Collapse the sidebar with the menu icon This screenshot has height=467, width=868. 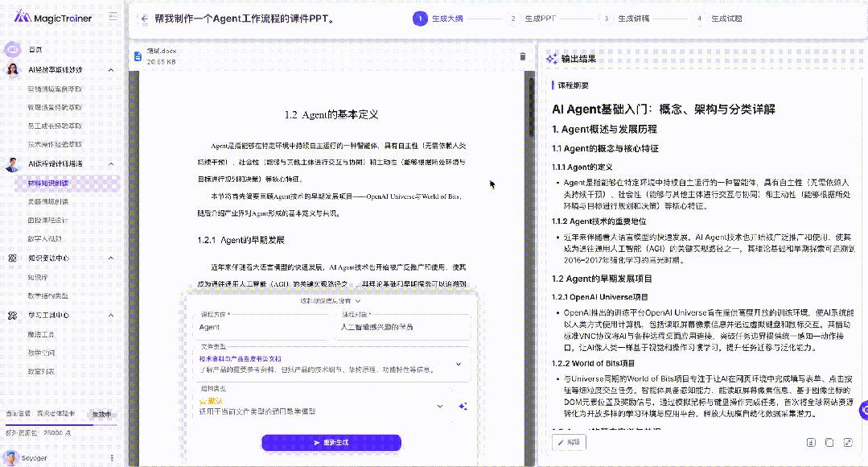pos(113,16)
